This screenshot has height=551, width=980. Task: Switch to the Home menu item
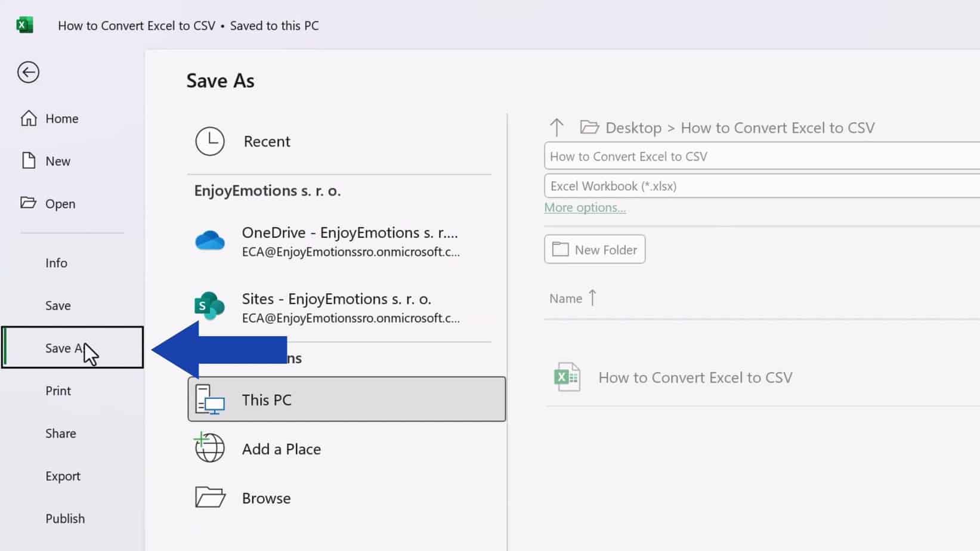(x=61, y=118)
